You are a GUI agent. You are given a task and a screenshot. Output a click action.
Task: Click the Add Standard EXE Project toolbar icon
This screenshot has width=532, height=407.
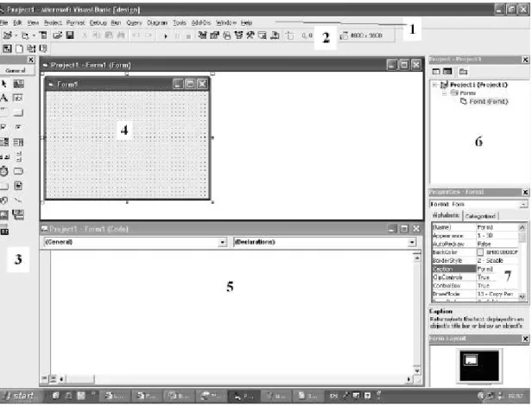[7, 35]
